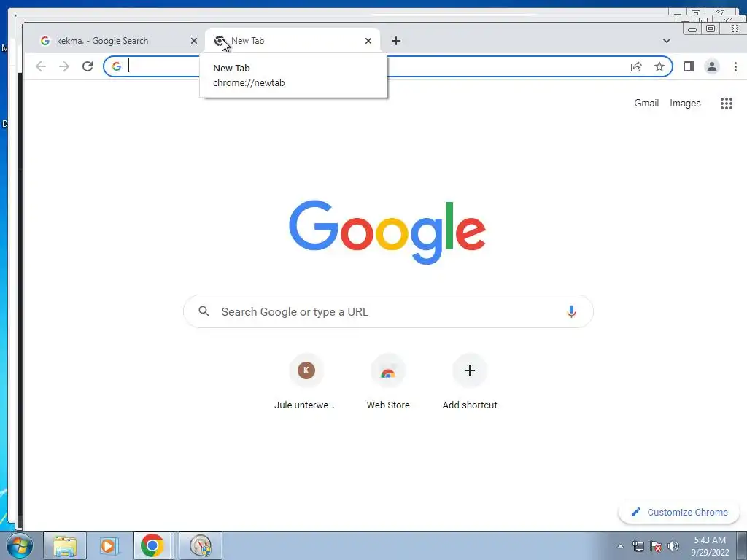Screen dimensions: 747x560
Task: Expand the tab search dropdown arrow
Action: [x=667, y=41]
